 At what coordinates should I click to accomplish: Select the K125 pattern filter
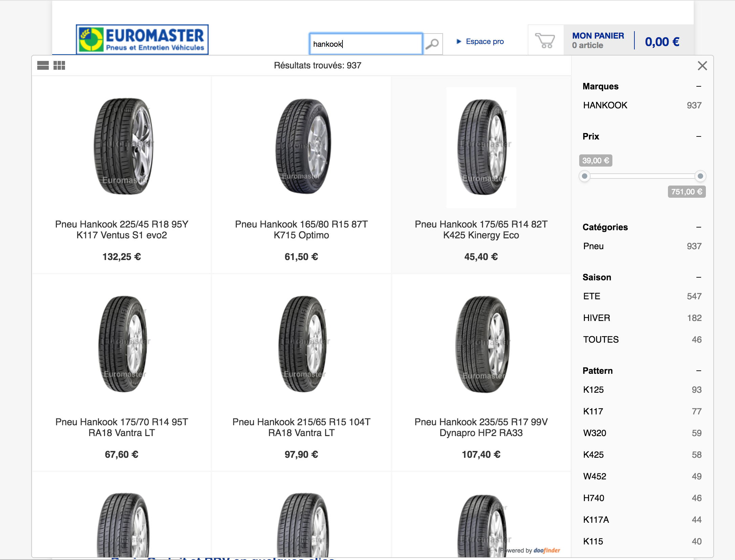coord(642,390)
